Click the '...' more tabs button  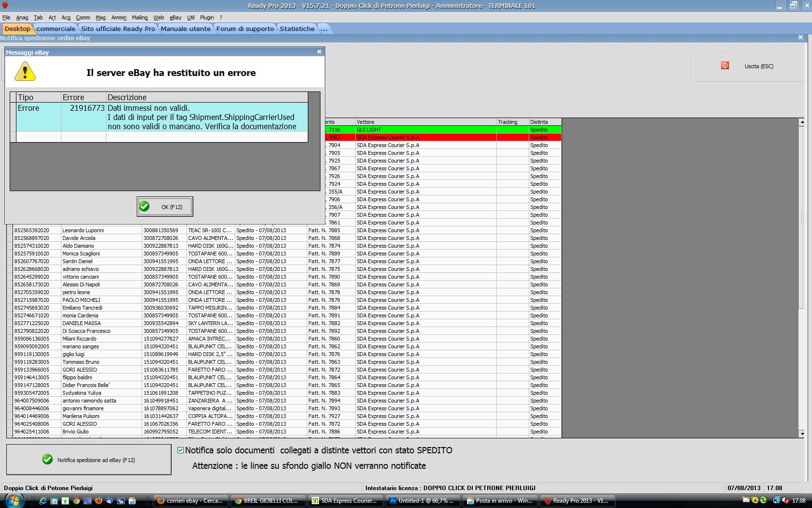[324, 29]
